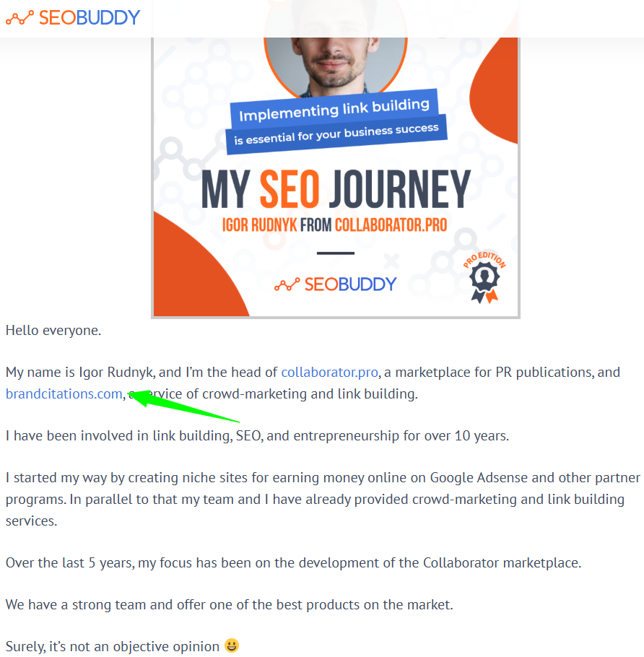The width and height of the screenshot is (644, 657).
Task: Click the Igor Rudnyk from Collaborator.pro subtitle
Action: 334,225
